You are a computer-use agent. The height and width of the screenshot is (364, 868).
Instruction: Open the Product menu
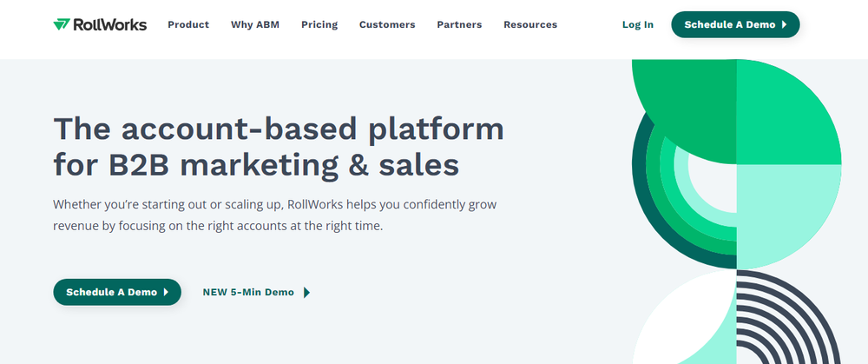point(188,24)
